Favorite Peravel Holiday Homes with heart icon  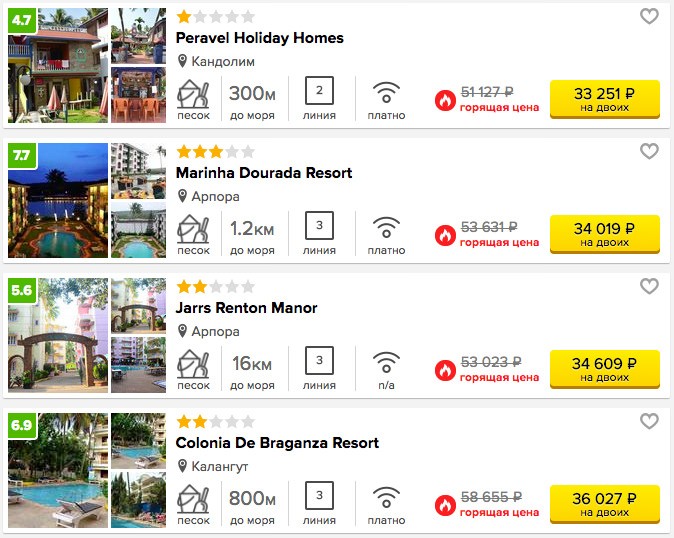coord(649,16)
